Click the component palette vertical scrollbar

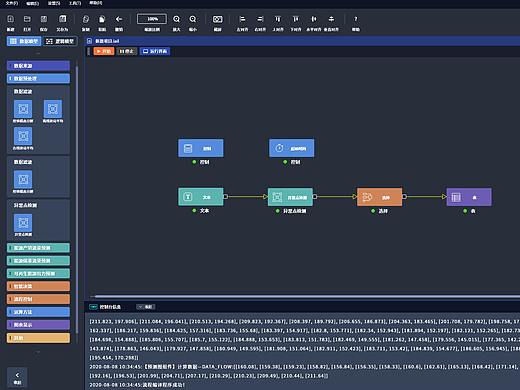pos(77,200)
